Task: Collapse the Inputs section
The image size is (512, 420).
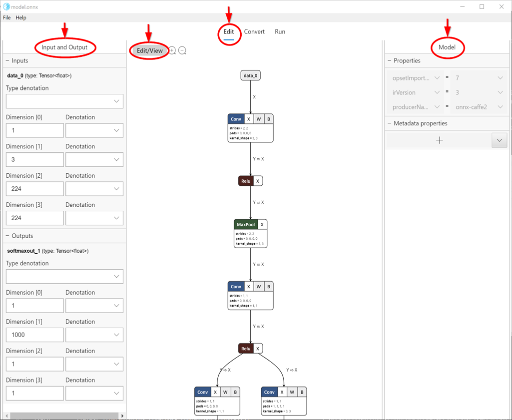Action: [7, 60]
